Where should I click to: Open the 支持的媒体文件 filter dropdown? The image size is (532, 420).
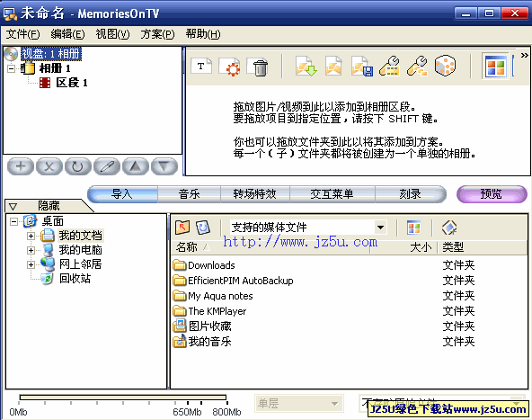[381, 228]
